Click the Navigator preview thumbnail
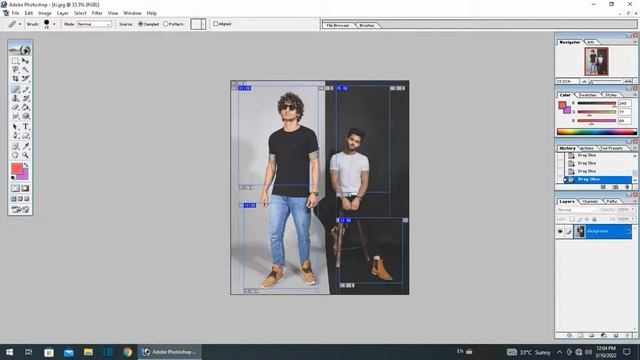 tap(596, 62)
